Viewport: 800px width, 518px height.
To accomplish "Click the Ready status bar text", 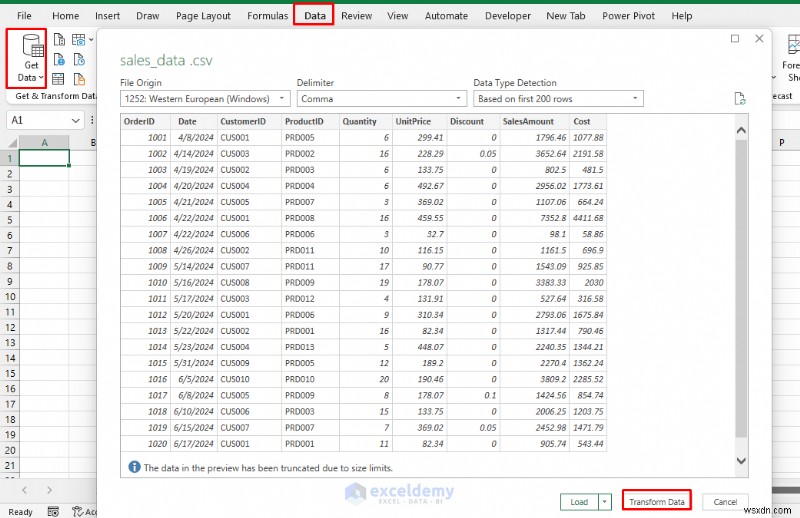I will coord(20,512).
